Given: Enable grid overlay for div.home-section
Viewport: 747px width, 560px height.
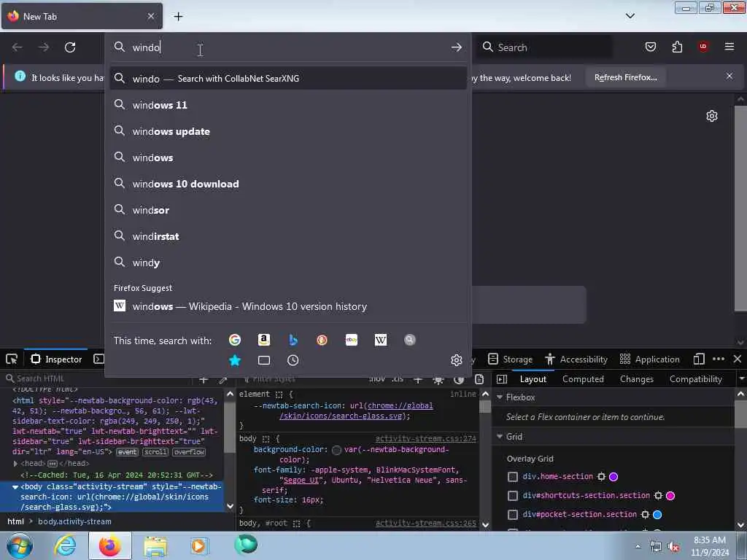Looking at the screenshot, I should (x=513, y=477).
